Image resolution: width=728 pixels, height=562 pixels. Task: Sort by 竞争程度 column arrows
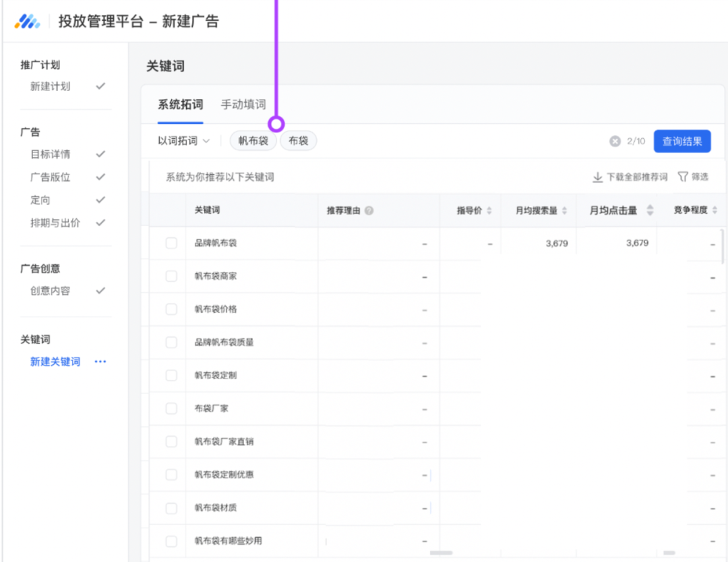(715, 210)
